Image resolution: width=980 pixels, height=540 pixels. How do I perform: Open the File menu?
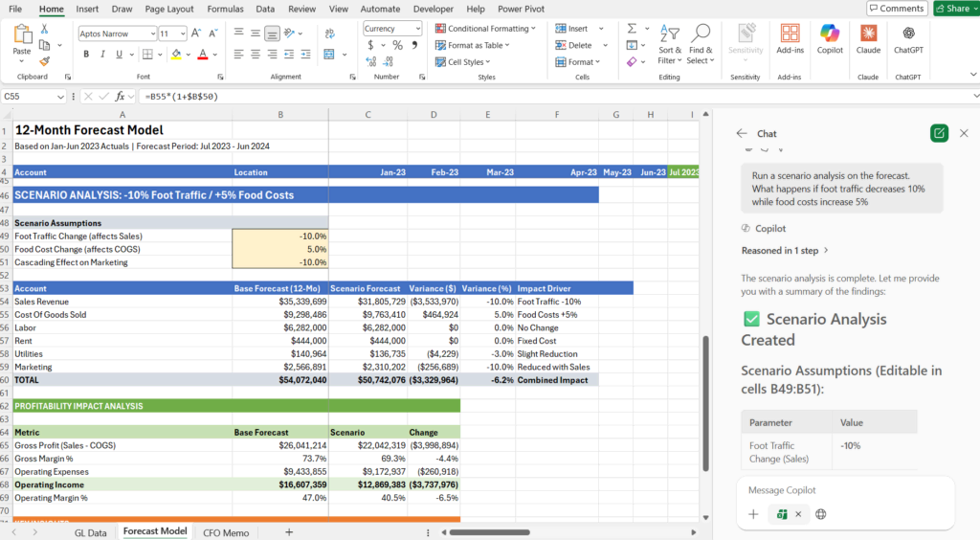click(15, 9)
